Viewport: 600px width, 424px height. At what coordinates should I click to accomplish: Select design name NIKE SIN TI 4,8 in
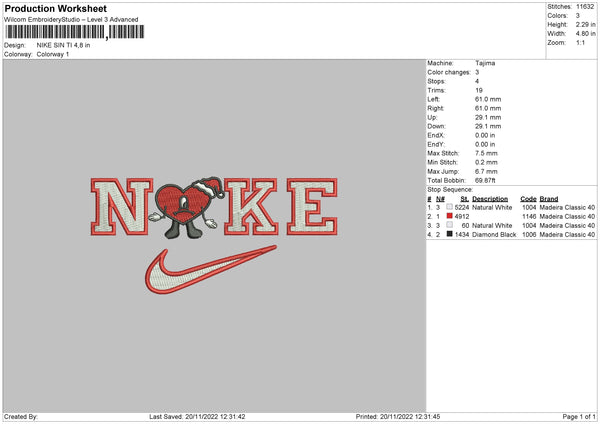[64, 45]
